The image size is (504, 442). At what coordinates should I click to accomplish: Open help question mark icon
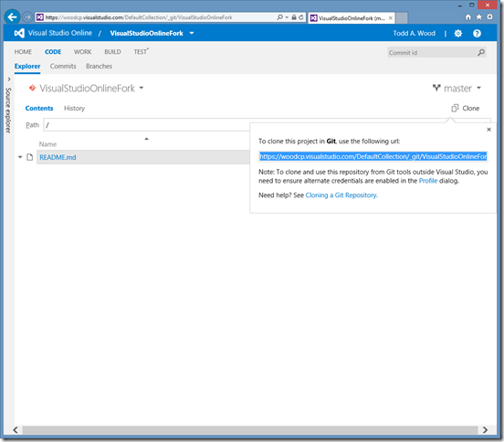tap(477, 33)
